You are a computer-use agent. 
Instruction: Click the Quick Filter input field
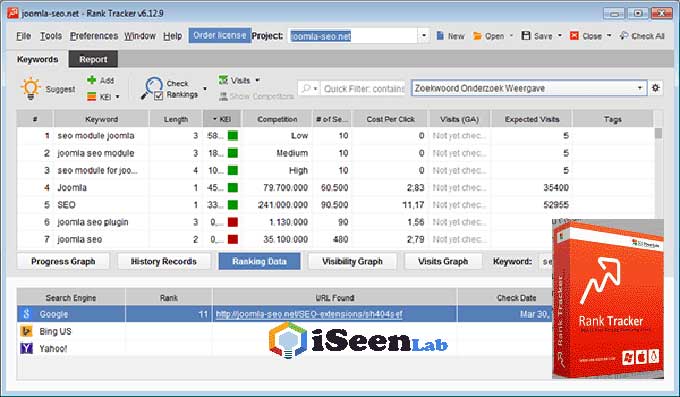(363, 89)
